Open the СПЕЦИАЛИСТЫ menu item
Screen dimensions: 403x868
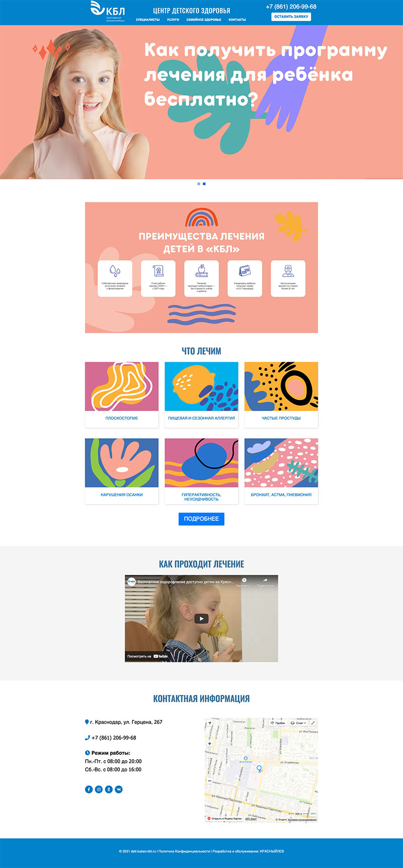point(148,20)
